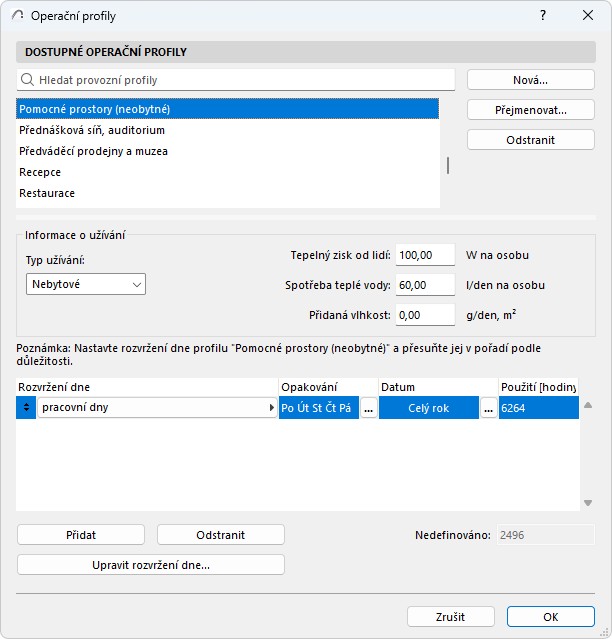Click the Tepelný zisk od lidí field
612x639 pixels.
[425, 255]
